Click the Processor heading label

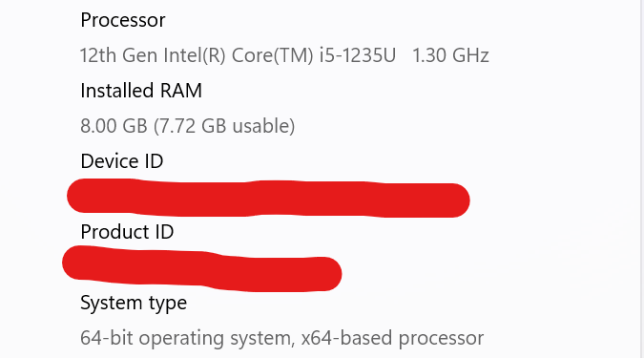[x=123, y=20]
